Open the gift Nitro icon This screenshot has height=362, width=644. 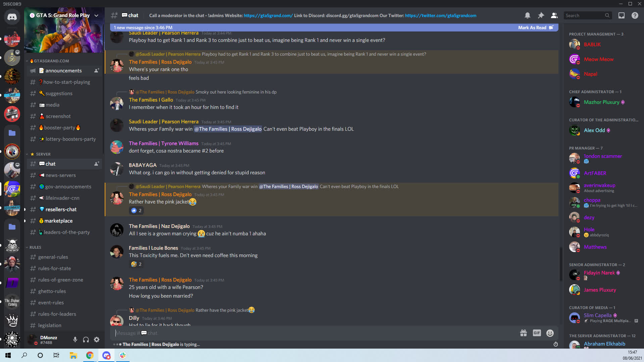523,333
